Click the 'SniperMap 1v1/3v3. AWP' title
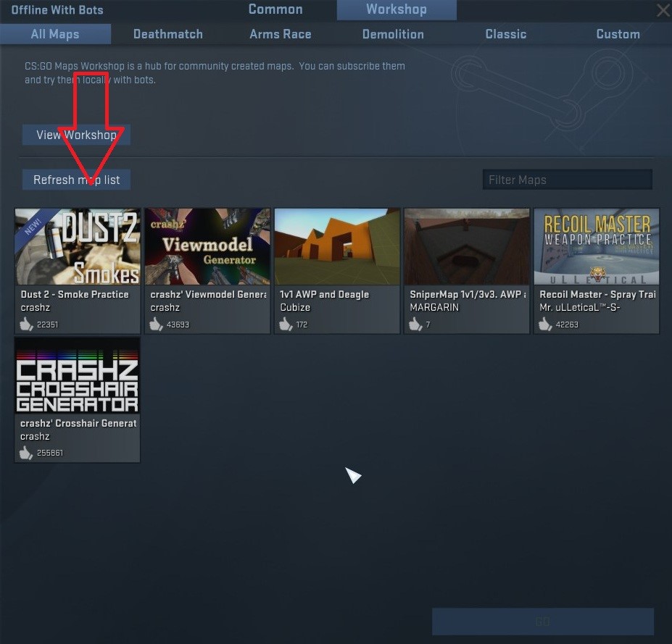This screenshot has width=672, height=644. pyautogui.click(x=468, y=294)
